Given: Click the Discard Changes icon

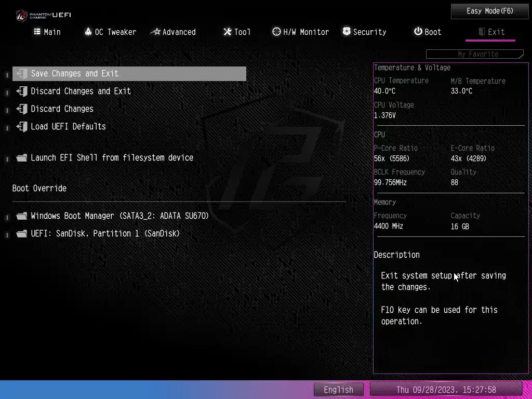Looking at the screenshot, I should (22, 109).
